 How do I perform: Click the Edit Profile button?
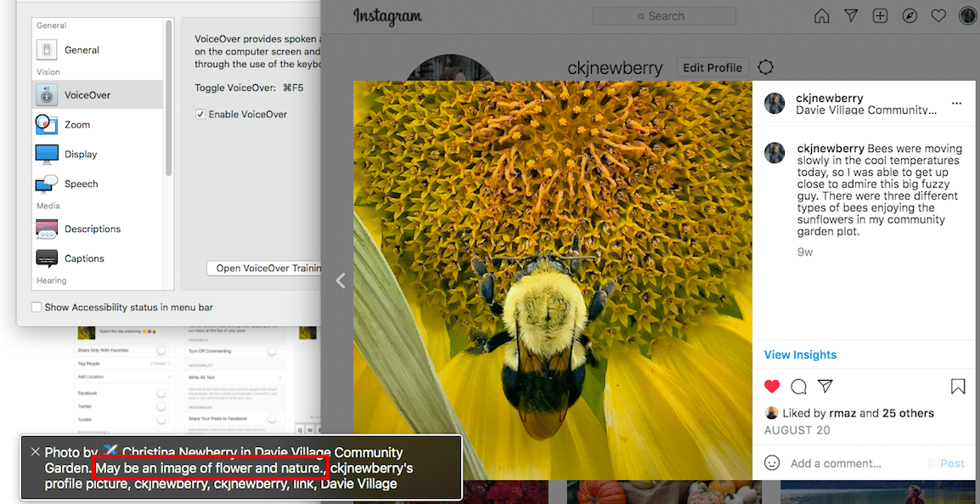click(712, 67)
